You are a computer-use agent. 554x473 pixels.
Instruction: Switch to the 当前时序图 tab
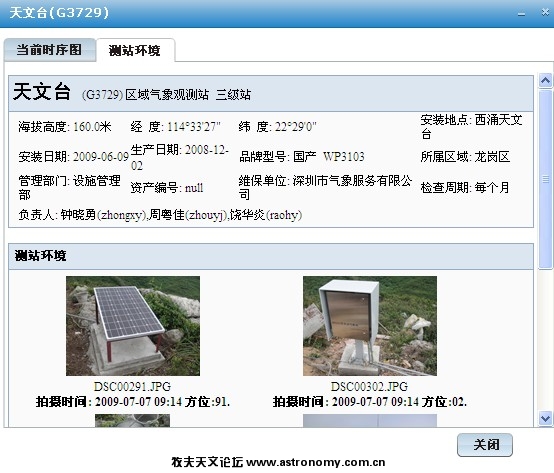point(49,50)
